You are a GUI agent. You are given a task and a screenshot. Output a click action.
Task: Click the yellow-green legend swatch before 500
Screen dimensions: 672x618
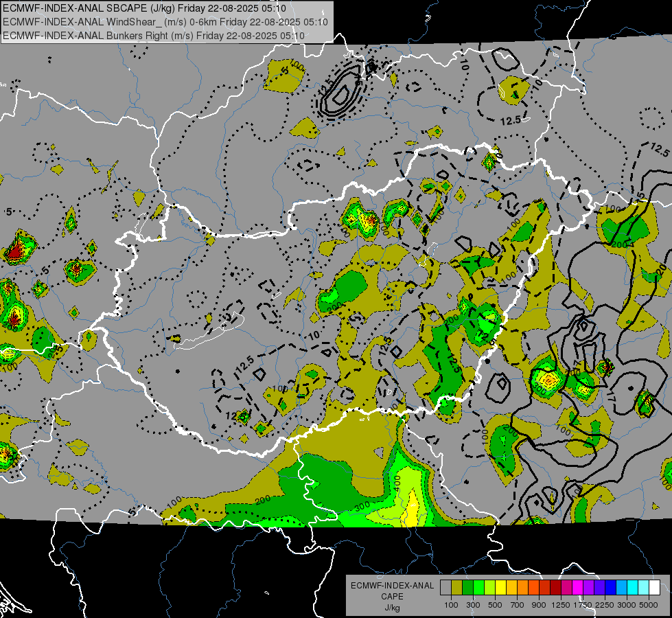coord(489,587)
